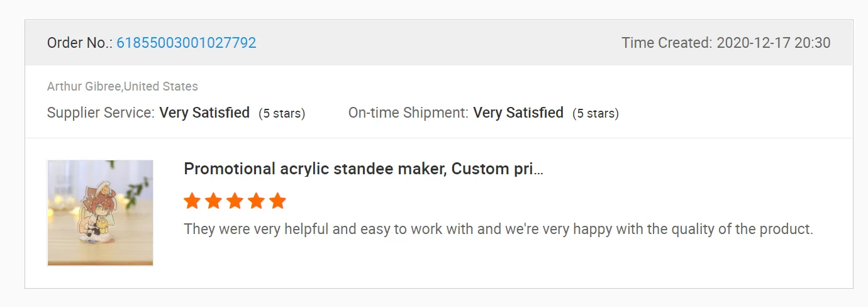Click the first orange rating star
868x307 pixels.
click(x=192, y=201)
